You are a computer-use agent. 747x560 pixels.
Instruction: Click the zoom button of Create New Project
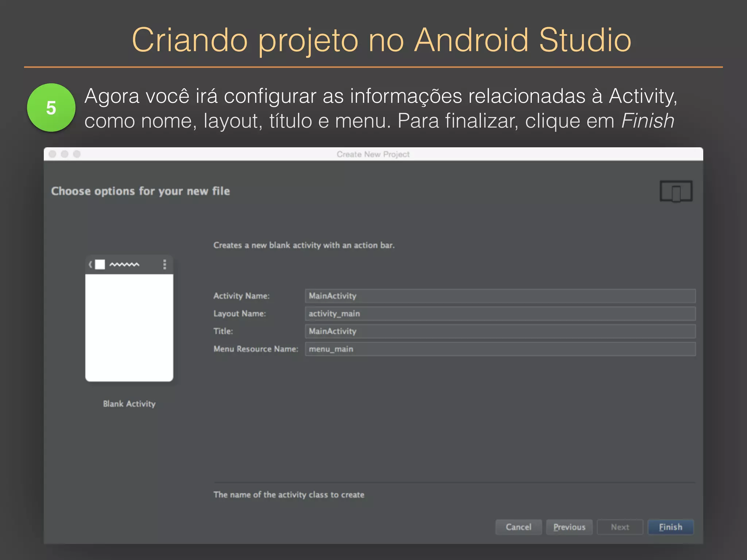coord(77,154)
